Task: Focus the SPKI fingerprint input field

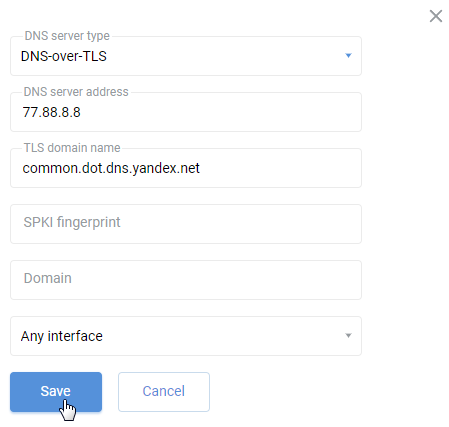Action: tap(186, 224)
